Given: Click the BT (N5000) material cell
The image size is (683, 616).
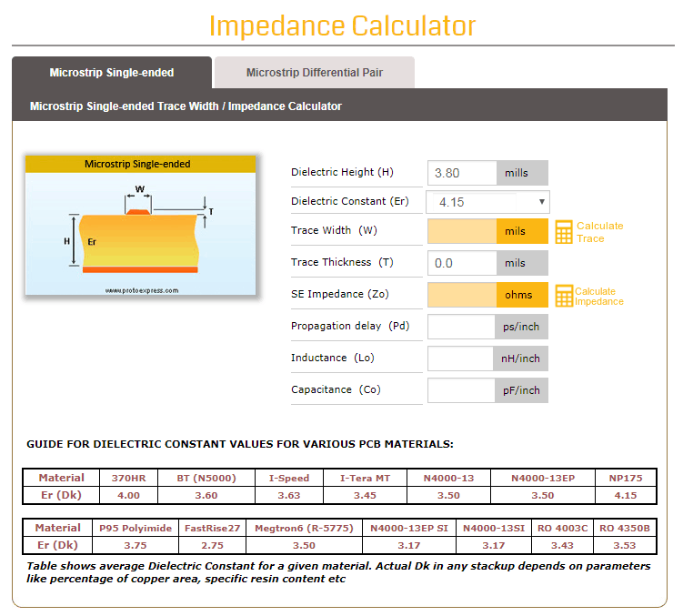Looking at the screenshot, I should (x=206, y=478).
